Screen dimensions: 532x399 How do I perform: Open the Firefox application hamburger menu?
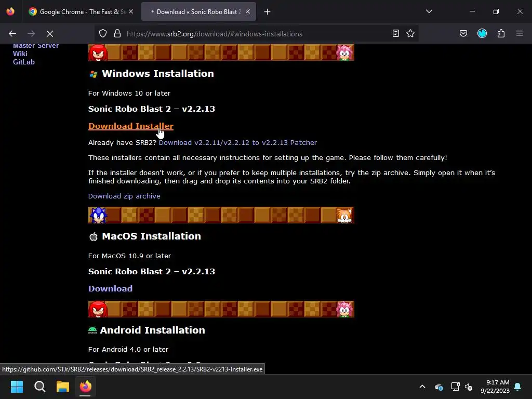(x=520, y=34)
